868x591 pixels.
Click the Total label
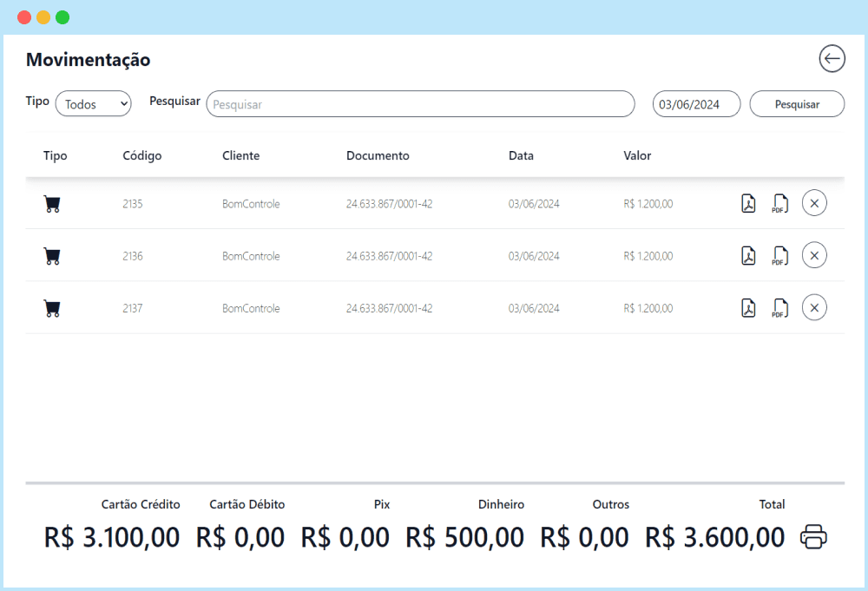click(772, 504)
